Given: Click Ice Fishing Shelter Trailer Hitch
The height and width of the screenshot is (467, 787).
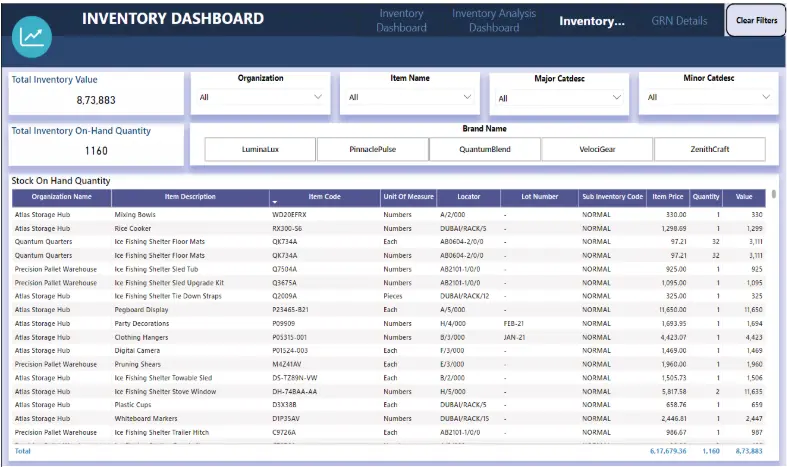Looking at the screenshot, I should pyautogui.click(x=161, y=432).
